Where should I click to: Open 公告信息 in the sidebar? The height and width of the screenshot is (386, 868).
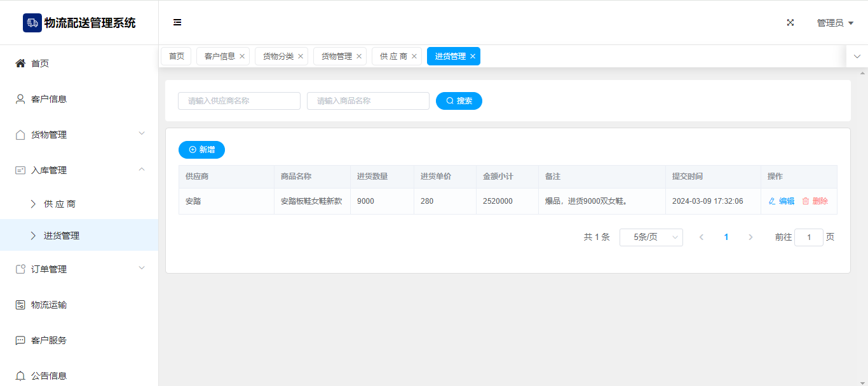pyautogui.click(x=49, y=375)
